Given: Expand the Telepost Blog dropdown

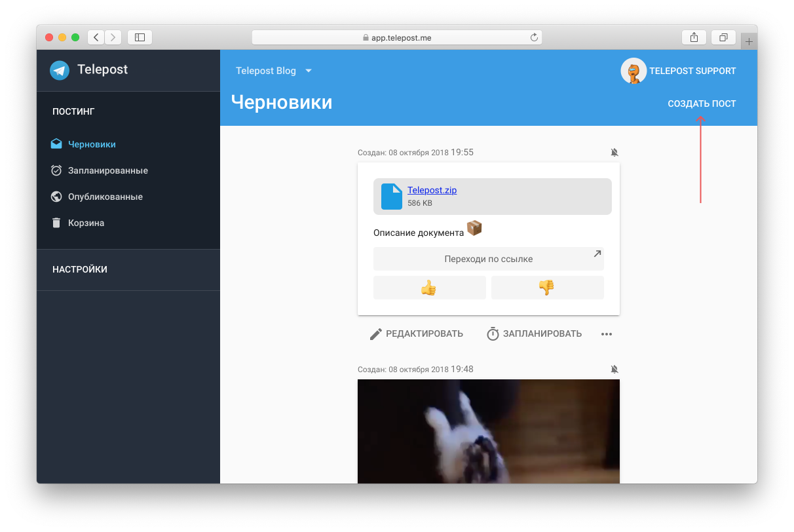Looking at the screenshot, I should [x=308, y=71].
